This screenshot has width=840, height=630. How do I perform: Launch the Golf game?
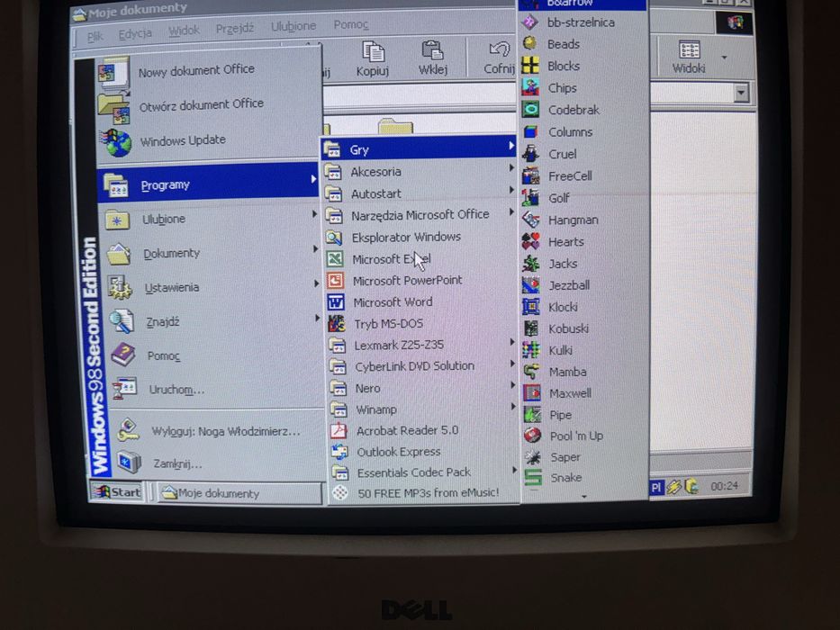coord(583,198)
